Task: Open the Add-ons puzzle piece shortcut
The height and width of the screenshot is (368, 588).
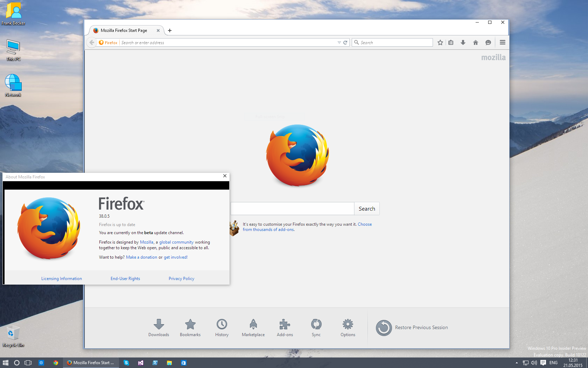Action: 285,328
